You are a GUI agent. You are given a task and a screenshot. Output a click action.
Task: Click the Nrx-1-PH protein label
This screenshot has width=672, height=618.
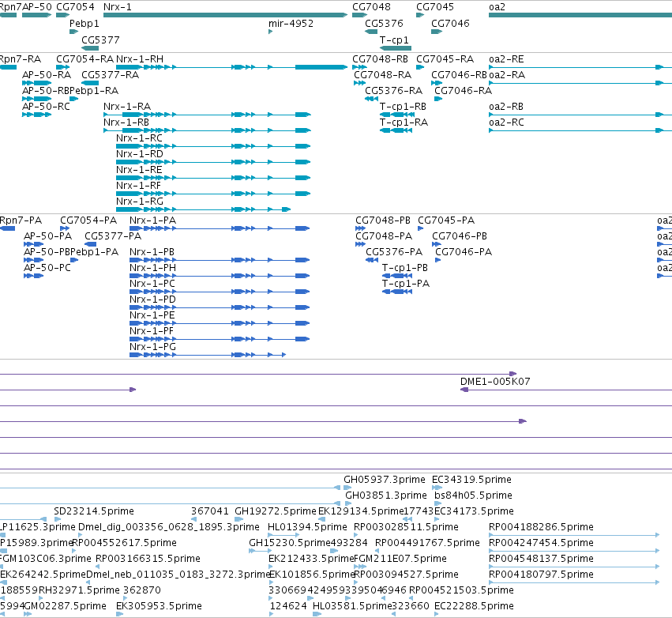[152, 268]
